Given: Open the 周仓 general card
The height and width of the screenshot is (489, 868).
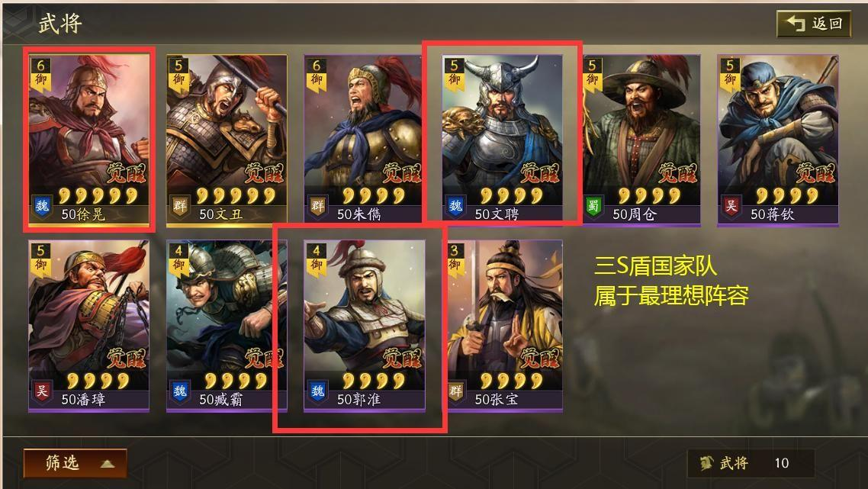Looking at the screenshot, I should click(641, 140).
